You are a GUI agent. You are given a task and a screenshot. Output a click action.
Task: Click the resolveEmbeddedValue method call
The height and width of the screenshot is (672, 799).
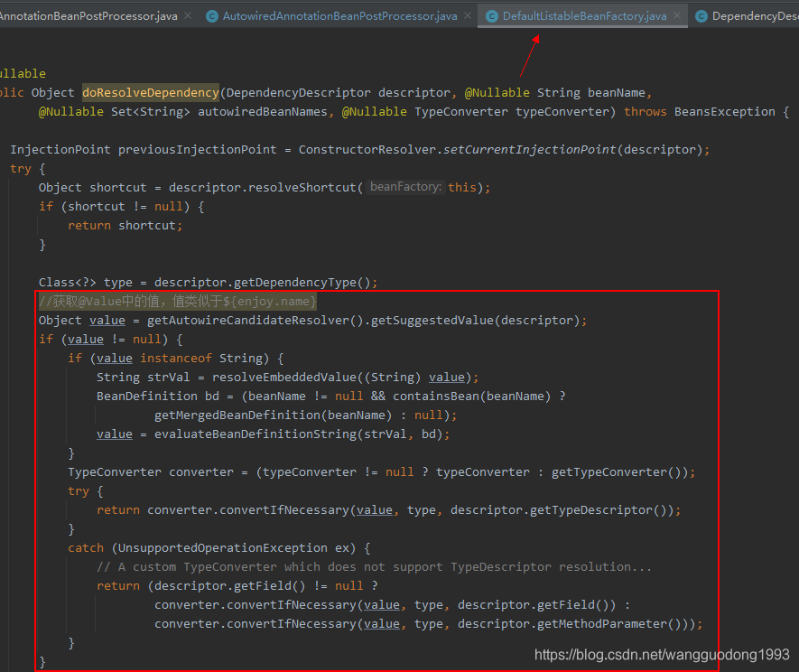click(x=284, y=377)
